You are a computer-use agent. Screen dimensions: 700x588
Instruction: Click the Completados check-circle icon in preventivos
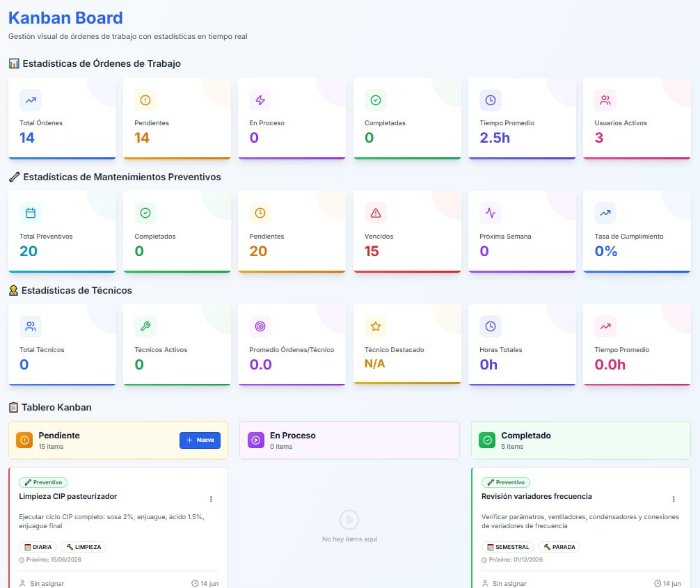tap(145, 213)
